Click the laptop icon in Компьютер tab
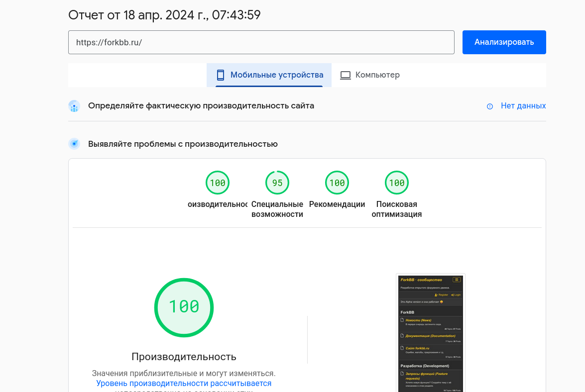 (346, 75)
